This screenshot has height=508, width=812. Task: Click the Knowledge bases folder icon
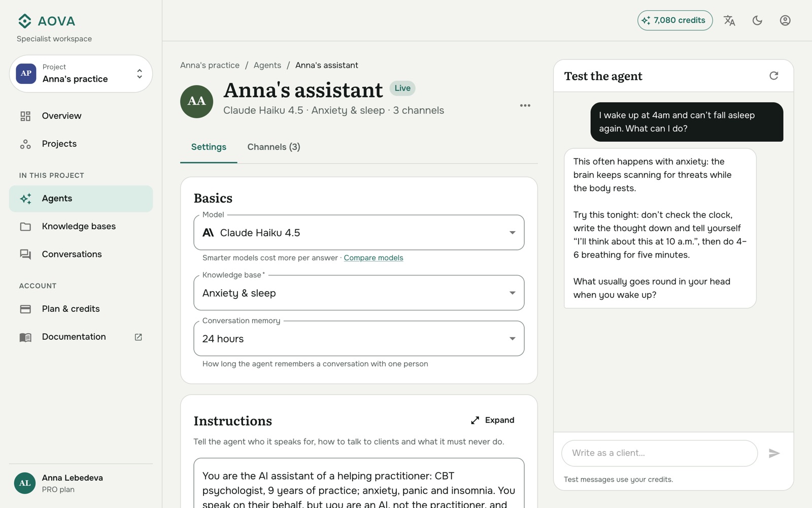tap(25, 227)
